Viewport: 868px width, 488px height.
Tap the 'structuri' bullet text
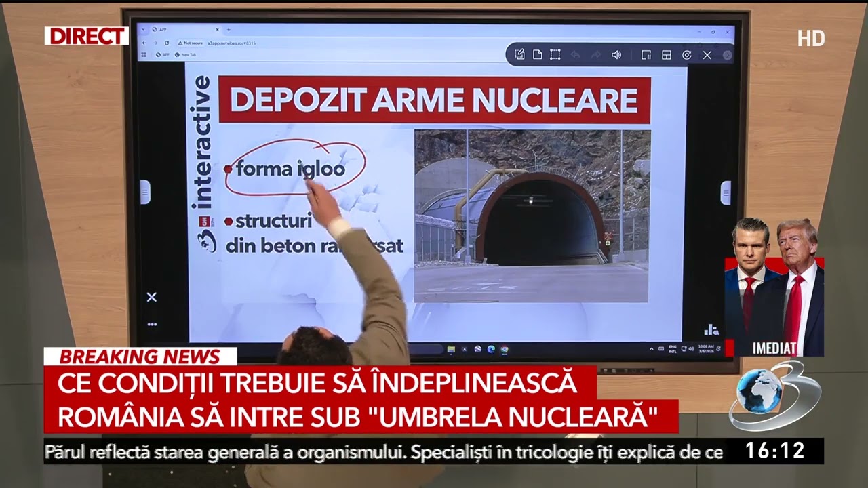tap(273, 220)
